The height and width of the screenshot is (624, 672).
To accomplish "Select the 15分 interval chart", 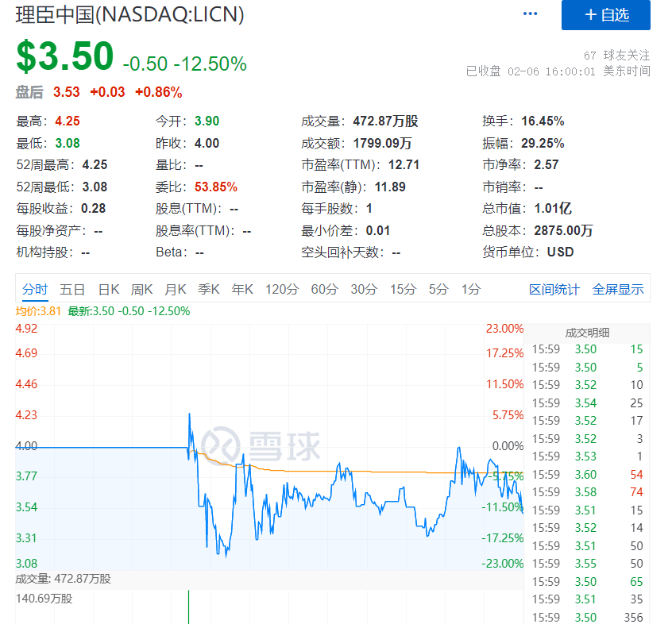I will pyautogui.click(x=402, y=289).
